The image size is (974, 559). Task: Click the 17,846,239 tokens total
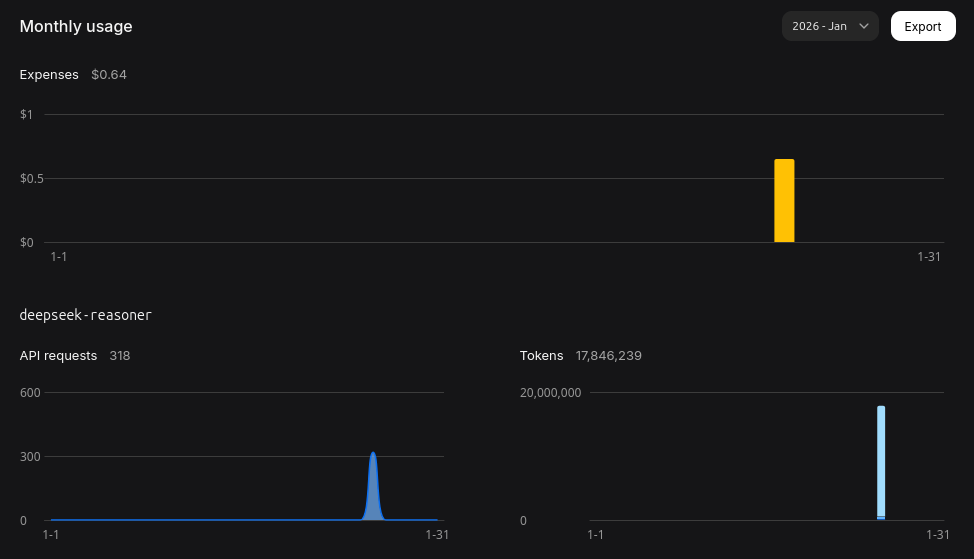pos(608,355)
